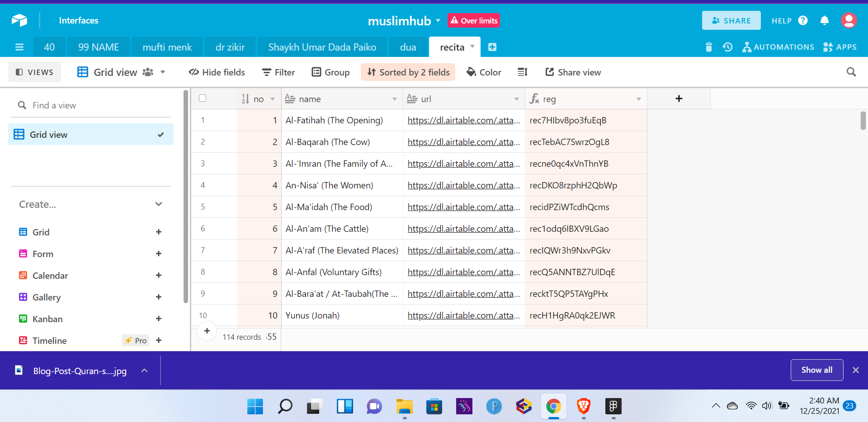The width and height of the screenshot is (868, 422).
Task: Add a Form view from Create list
Action: pyautogui.click(x=159, y=254)
